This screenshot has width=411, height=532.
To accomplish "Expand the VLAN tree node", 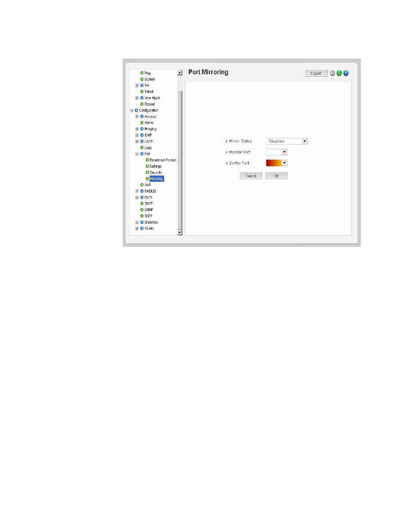I will point(137,228).
